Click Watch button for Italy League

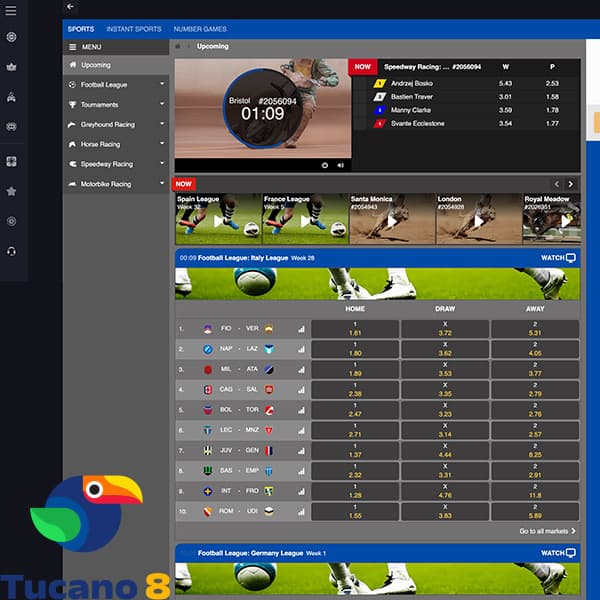coord(558,258)
